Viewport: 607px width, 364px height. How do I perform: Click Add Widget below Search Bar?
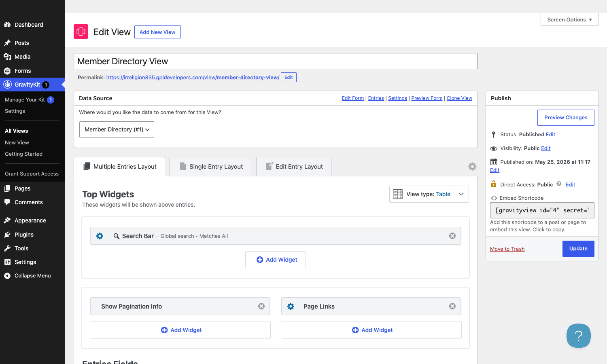point(276,260)
